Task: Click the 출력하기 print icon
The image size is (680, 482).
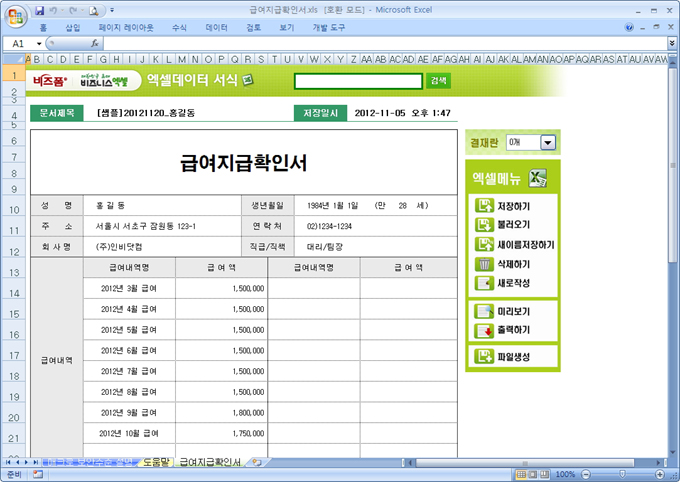Action: pyautogui.click(x=484, y=331)
